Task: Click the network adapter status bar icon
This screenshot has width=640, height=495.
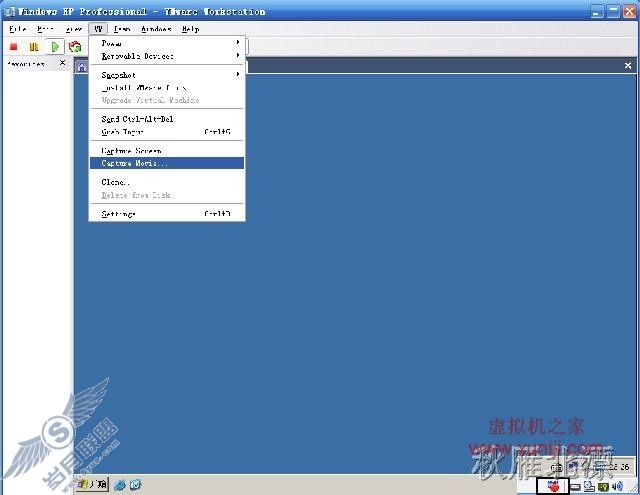Action: click(589, 486)
